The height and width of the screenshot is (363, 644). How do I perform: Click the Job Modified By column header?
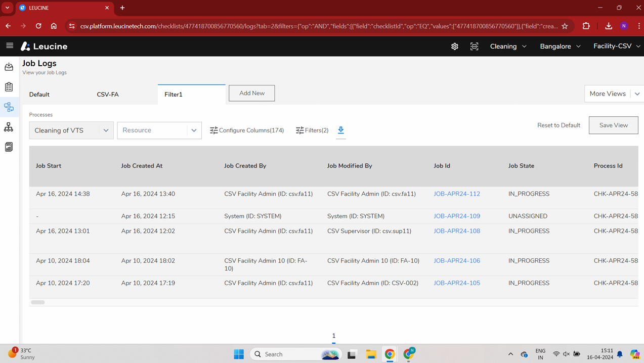tap(350, 166)
